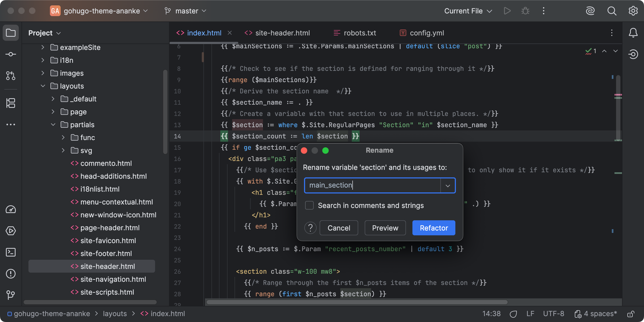Expand the images folder
Screen dimensions: 644x322
43,73
